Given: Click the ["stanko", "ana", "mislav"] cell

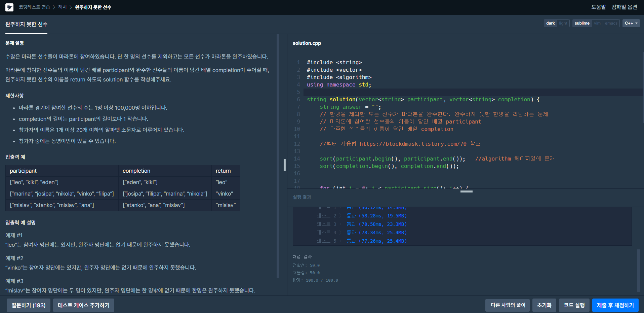Looking at the screenshot, I should point(165,205).
